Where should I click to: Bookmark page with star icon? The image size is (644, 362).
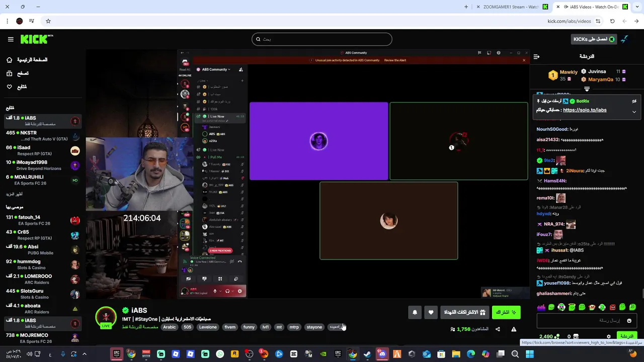(48, 21)
